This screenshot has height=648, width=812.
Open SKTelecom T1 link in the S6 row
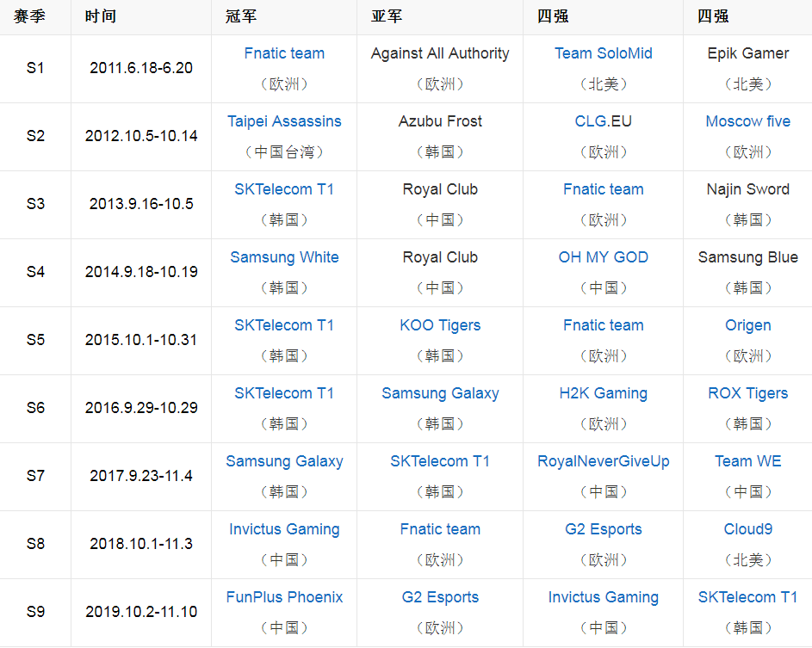[x=284, y=393]
